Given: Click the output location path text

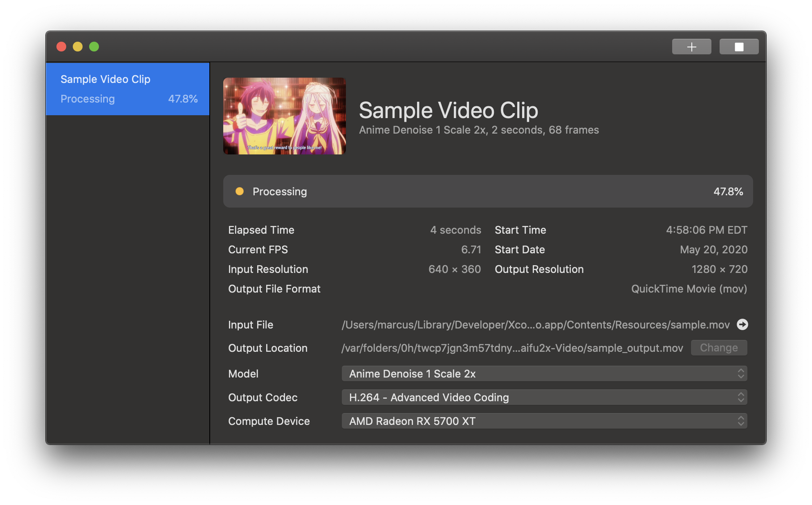Looking at the screenshot, I should coord(512,348).
